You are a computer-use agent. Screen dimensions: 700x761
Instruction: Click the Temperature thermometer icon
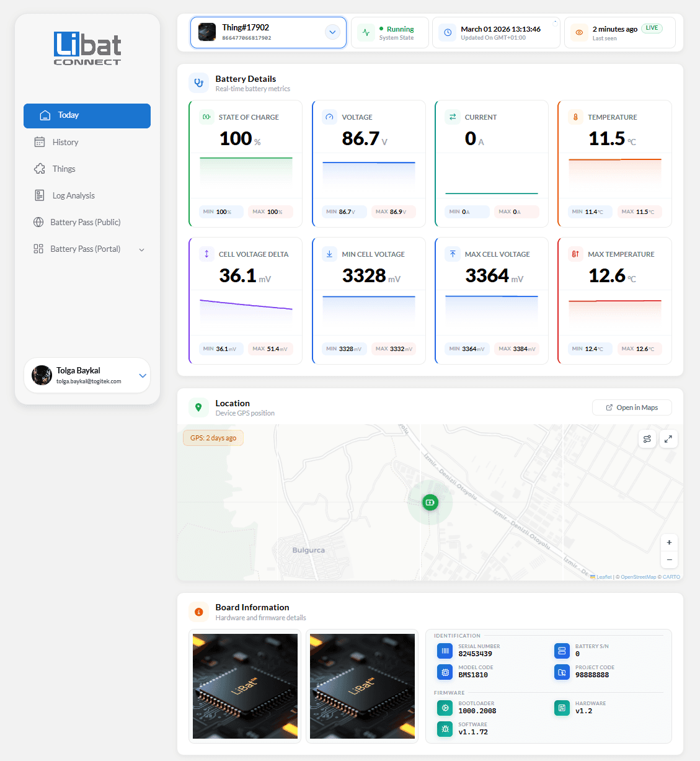[575, 117]
